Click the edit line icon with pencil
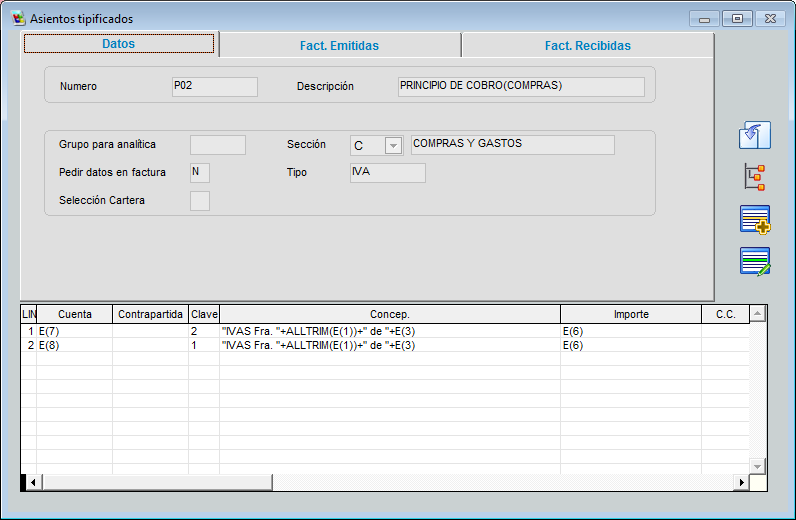Viewport: 796px width, 520px height. 755,260
